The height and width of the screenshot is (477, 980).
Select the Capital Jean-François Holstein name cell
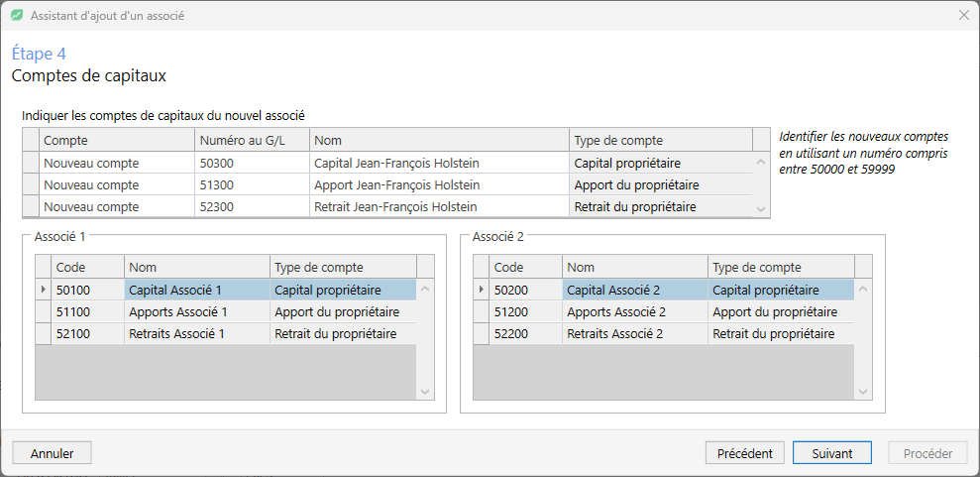coord(439,164)
